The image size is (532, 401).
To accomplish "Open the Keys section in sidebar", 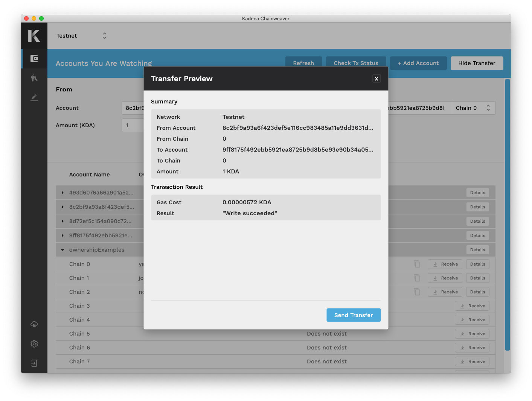I will click(34, 78).
